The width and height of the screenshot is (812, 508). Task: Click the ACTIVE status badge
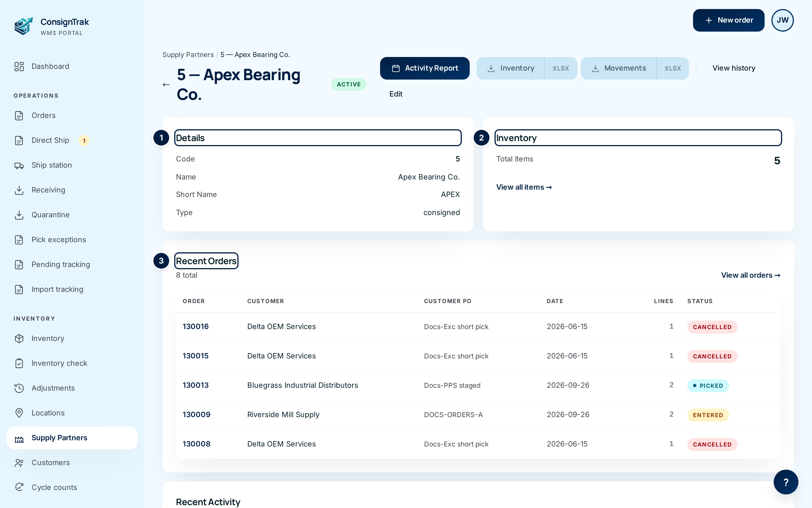348,84
